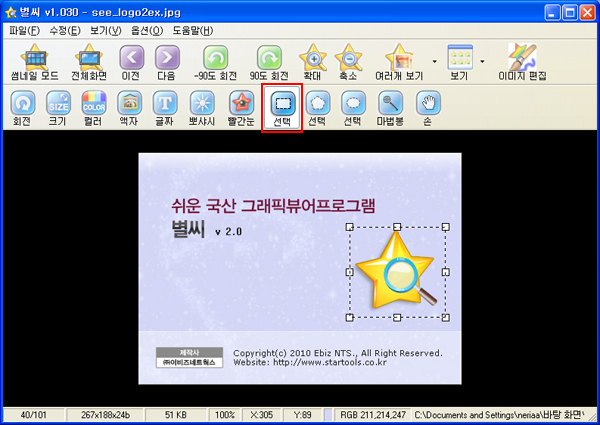Click the http://www.startools.co.kr website text

330,363
